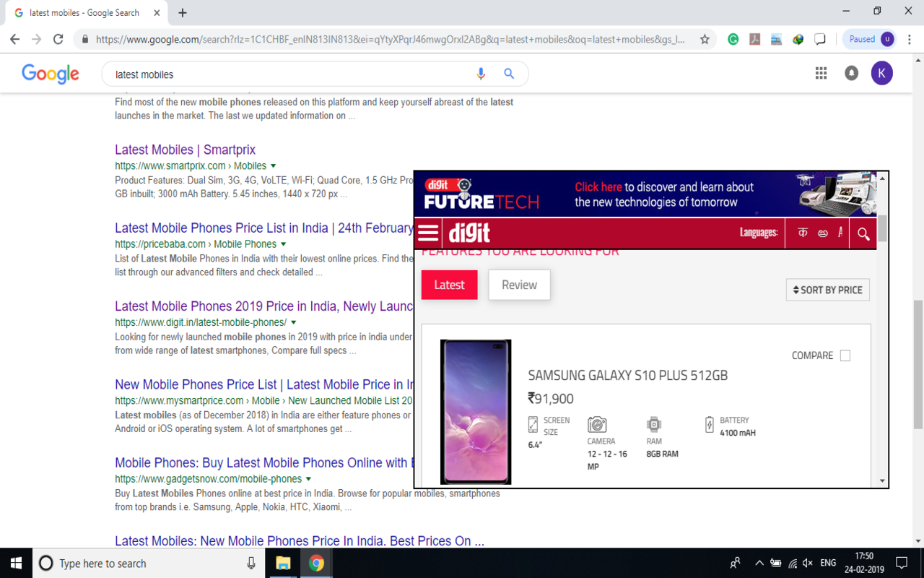Open Latest Mobile Phones 2019 Price link
This screenshot has width=924, height=578.
click(x=264, y=306)
